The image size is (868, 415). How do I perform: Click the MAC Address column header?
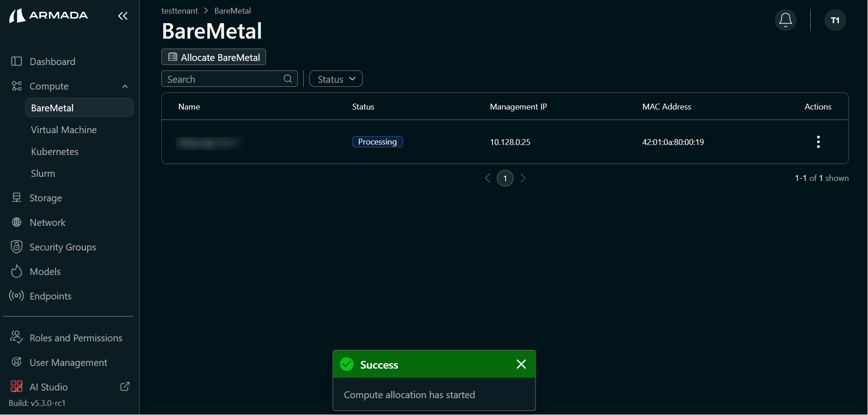pyautogui.click(x=667, y=107)
